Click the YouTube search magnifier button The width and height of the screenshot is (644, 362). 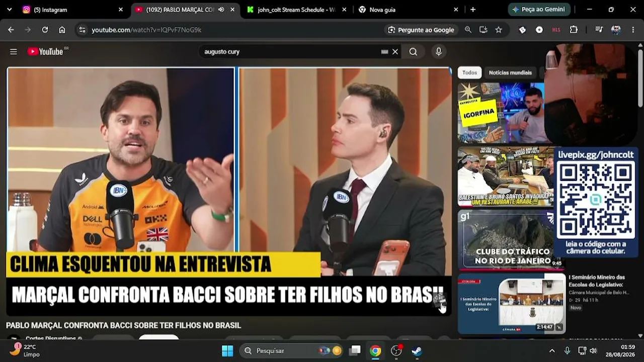click(x=413, y=52)
